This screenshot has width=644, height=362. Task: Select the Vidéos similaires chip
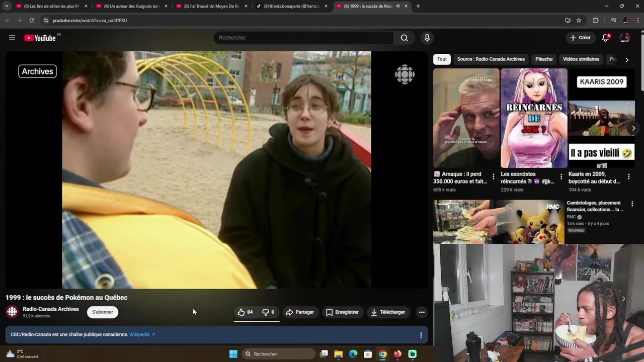pos(581,59)
